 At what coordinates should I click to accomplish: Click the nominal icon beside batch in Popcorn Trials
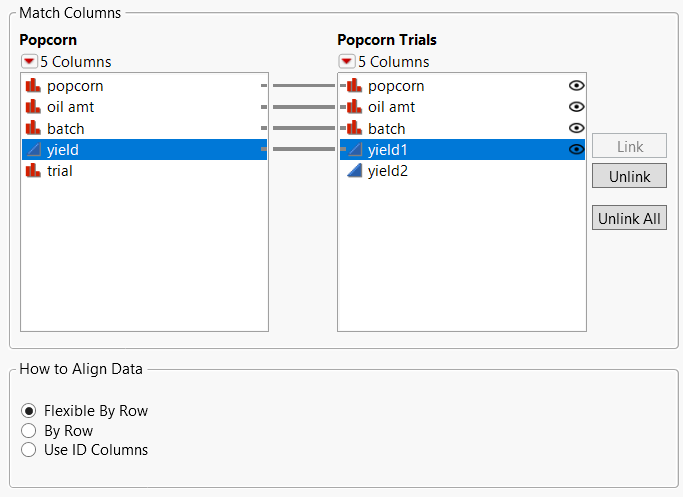point(354,128)
